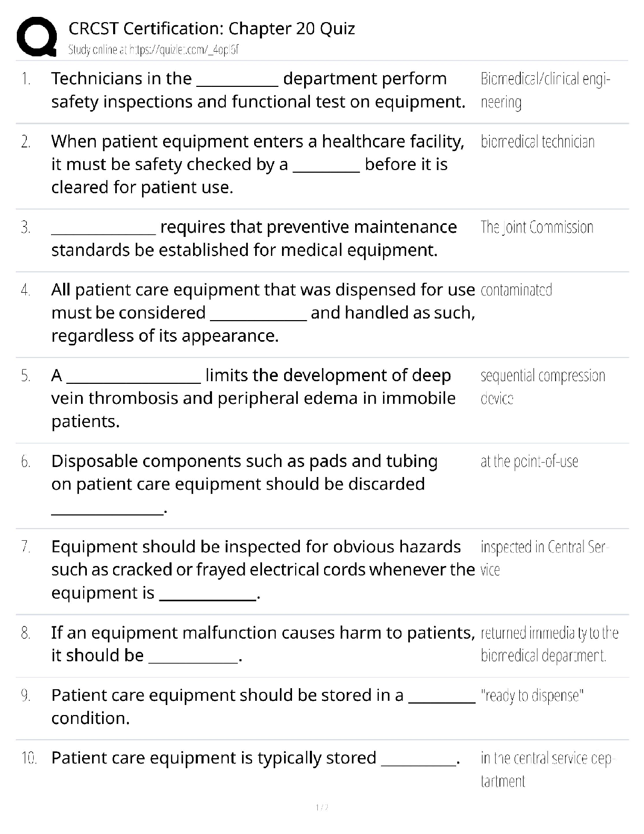Select question 8 about equipment malfunction harm
This screenshot has height=834, width=644.
pyautogui.click(x=263, y=644)
